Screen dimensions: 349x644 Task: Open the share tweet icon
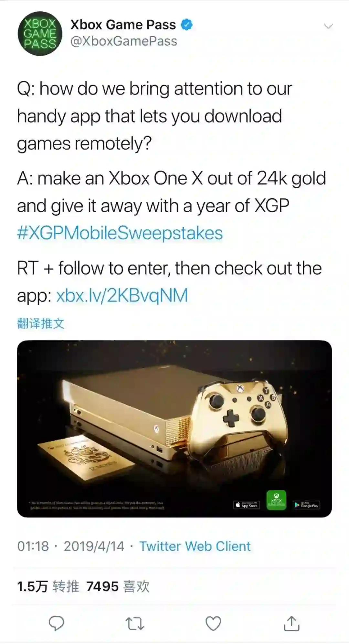tap(291, 623)
